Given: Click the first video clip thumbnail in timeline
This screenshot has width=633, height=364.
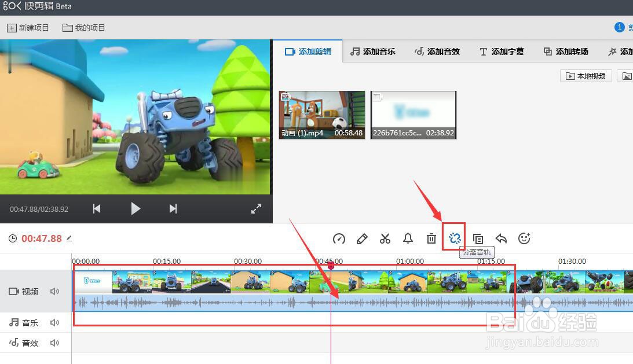Looking at the screenshot, I should tap(93, 282).
